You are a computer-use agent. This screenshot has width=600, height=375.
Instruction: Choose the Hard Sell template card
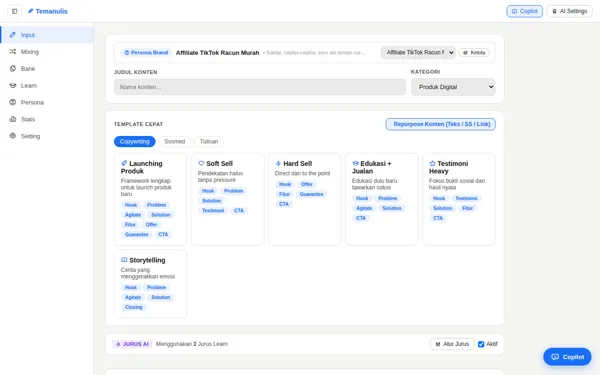pyautogui.click(x=305, y=199)
